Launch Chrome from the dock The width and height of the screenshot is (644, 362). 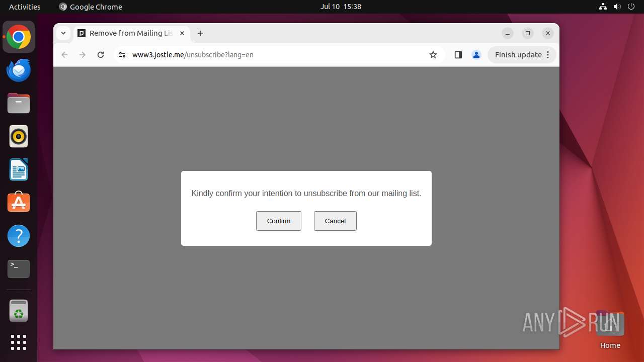pyautogui.click(x=19, y=37)
